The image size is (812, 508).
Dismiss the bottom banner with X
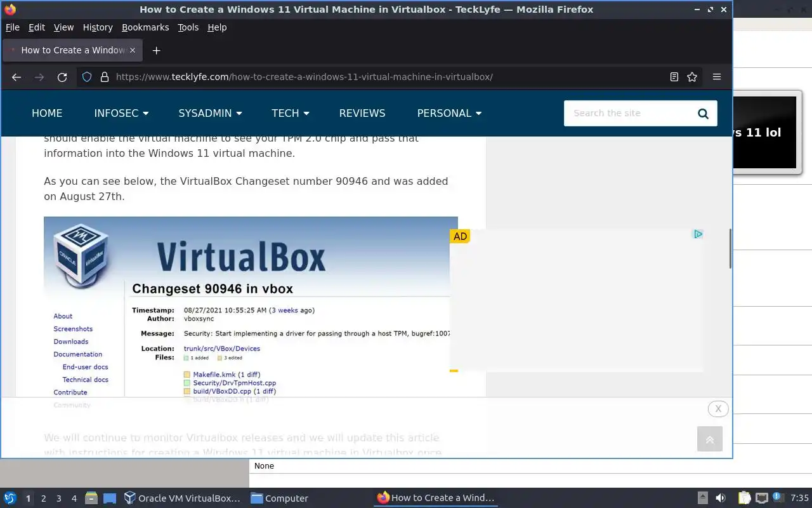718,409
